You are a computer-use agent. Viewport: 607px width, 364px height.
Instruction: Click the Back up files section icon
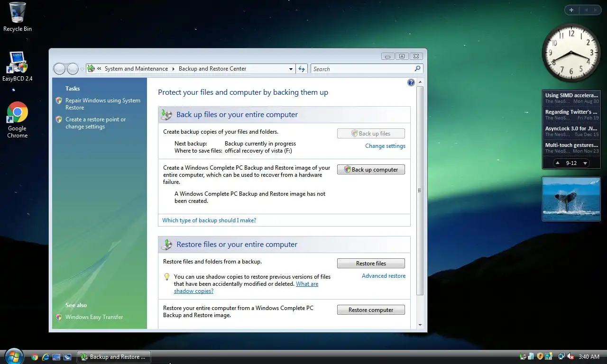(x=166, y=114)
